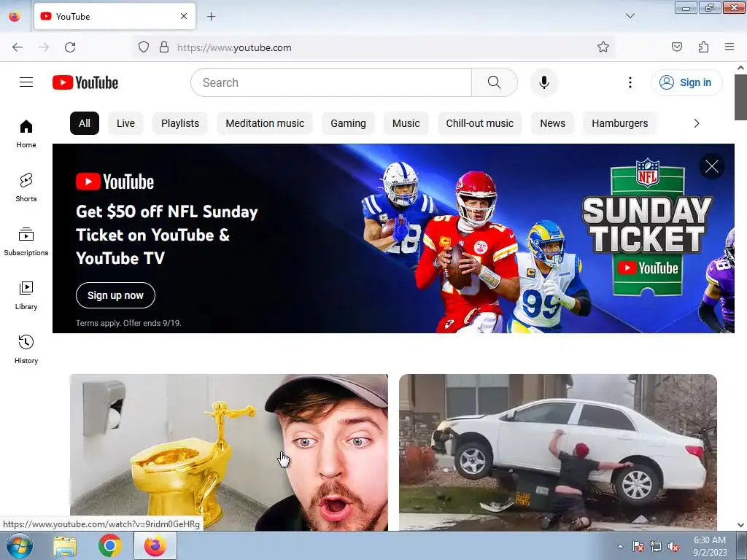Go back with the browser back arrow
Screen dimensions: 747x560
[18, 47]
